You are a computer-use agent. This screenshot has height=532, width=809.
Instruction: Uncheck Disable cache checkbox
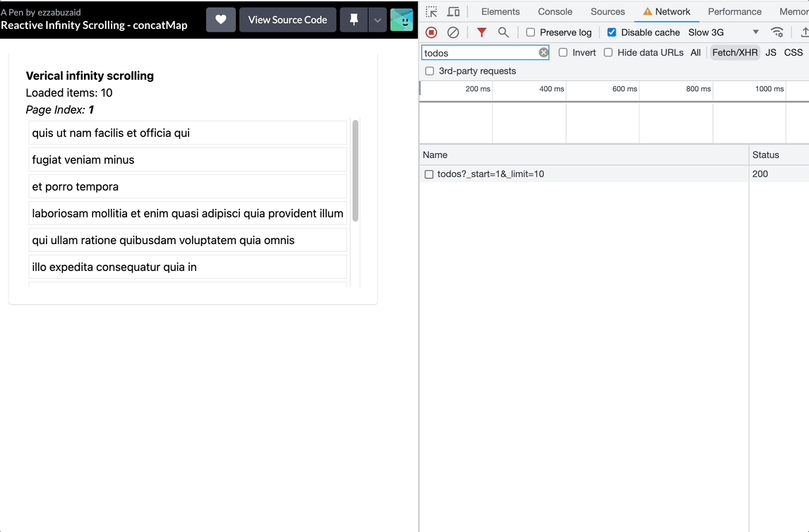[612, 32]
